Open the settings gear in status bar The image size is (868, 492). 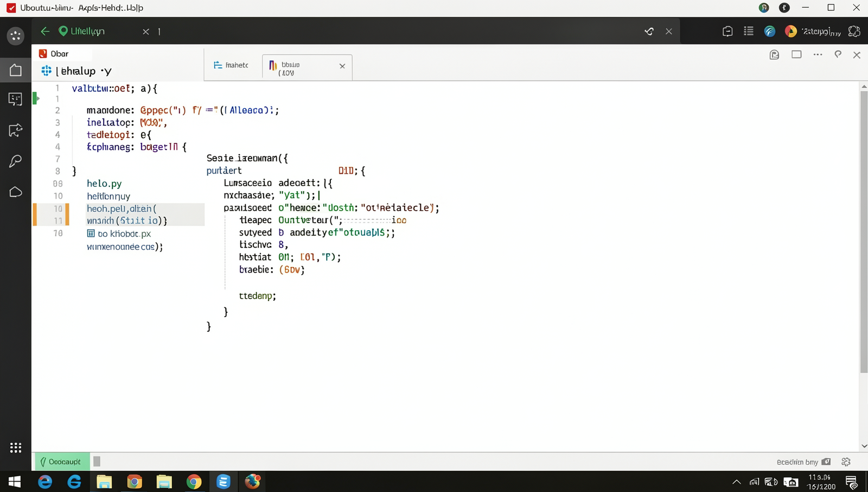846,462
